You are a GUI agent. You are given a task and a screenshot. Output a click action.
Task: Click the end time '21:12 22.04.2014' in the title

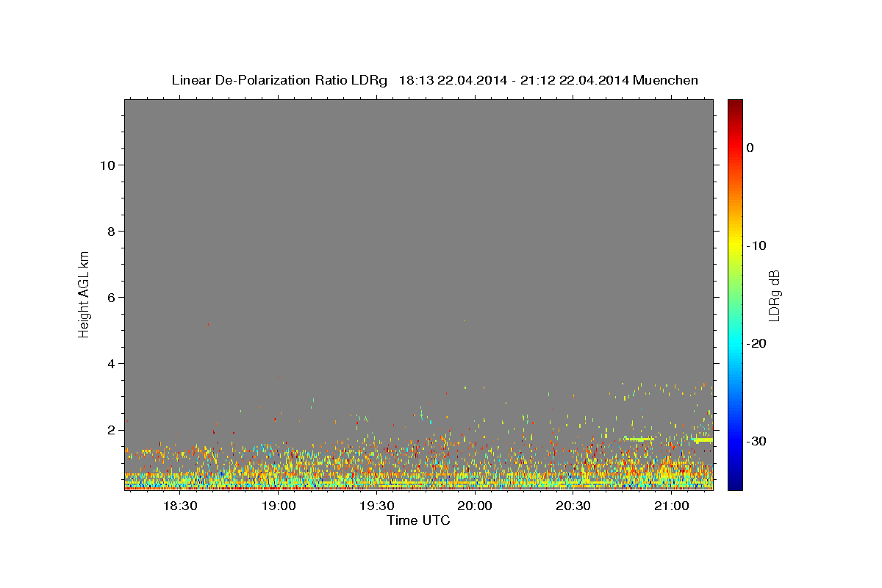point(575,80)
